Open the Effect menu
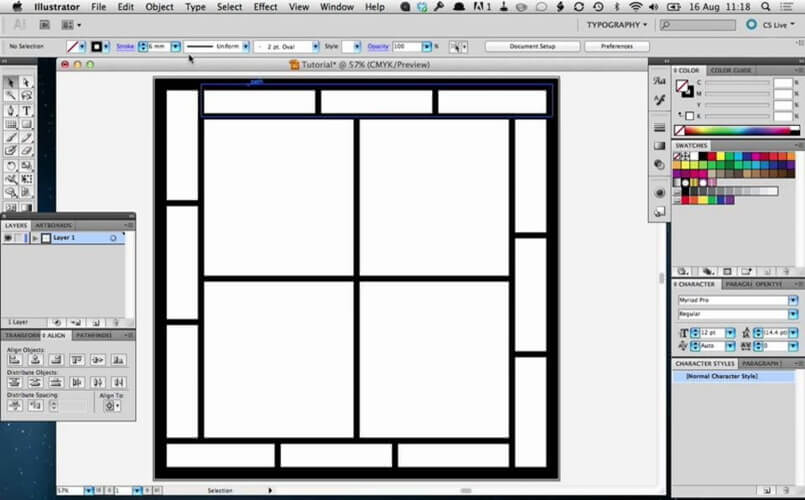Image resolution: width=805 pixels, height=500 pixels. (265, 7)
